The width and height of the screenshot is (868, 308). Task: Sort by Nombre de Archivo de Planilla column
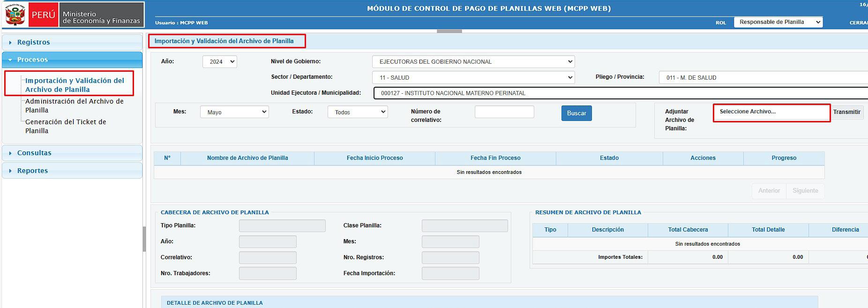(x=247, y=158)
